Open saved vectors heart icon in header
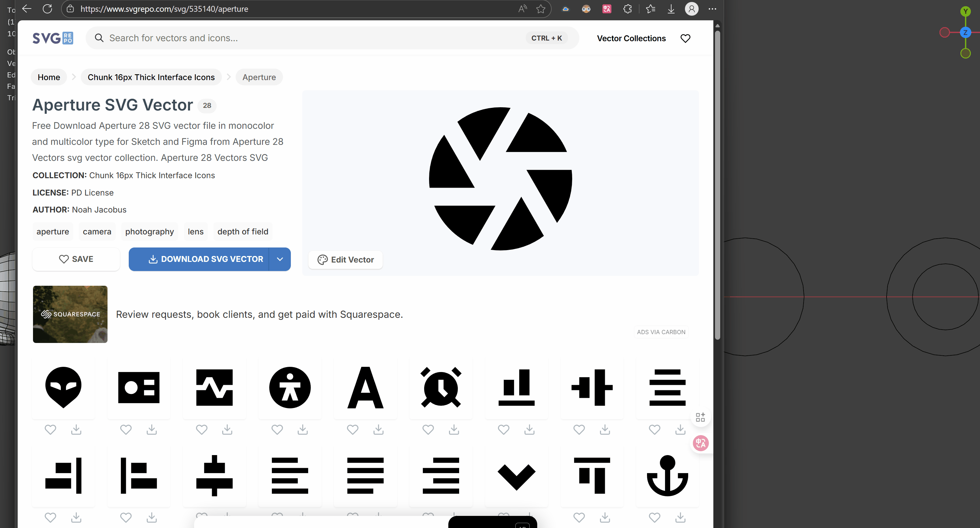Image resolution: width=980 pixels, height=528 pixels. pyautogui.click(x=685, y=39)
